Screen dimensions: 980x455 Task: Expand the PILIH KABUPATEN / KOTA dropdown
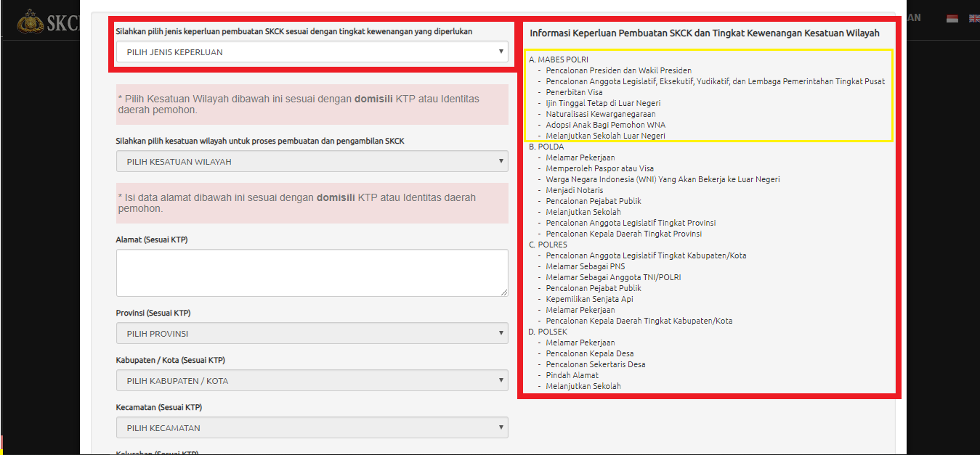point(312,380)
